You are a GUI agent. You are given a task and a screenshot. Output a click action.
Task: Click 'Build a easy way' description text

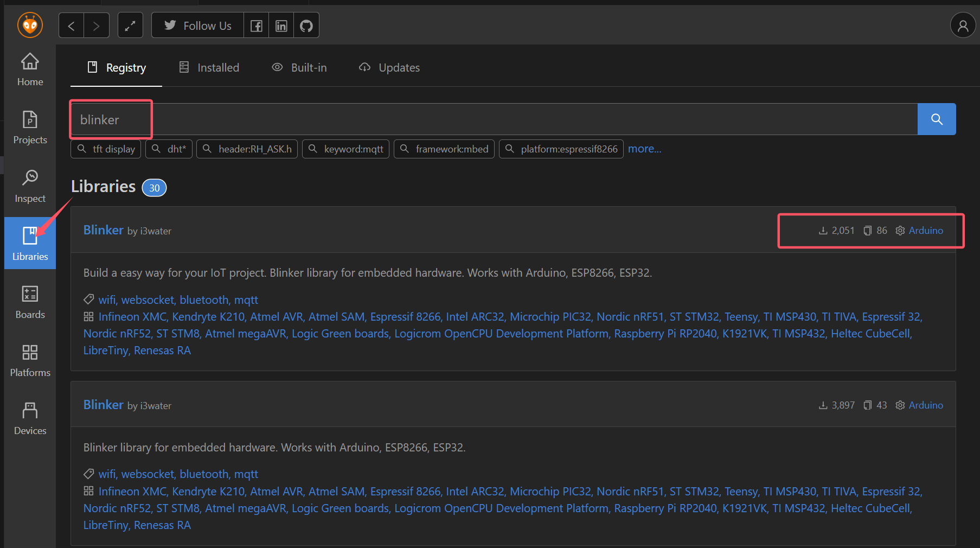(368, 273)
